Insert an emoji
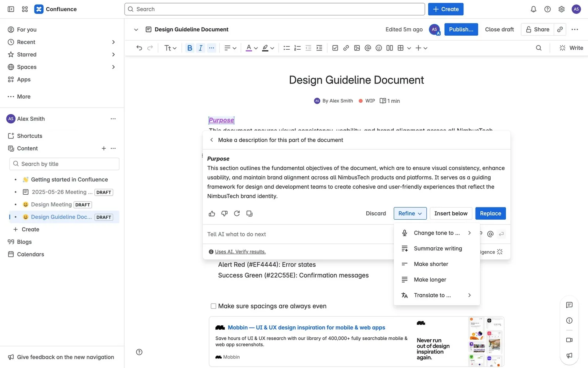588x368 pixels. tap(379, 48)
